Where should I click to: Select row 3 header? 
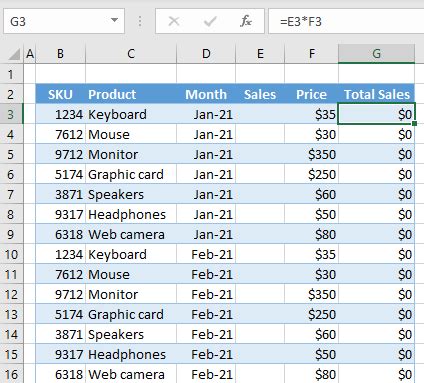pos(11,114)
